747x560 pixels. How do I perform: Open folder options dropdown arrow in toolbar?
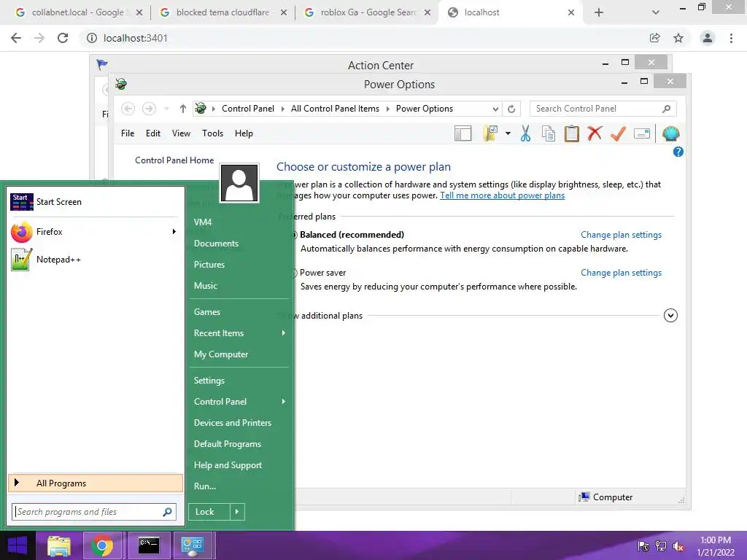[x=508, y=134]
